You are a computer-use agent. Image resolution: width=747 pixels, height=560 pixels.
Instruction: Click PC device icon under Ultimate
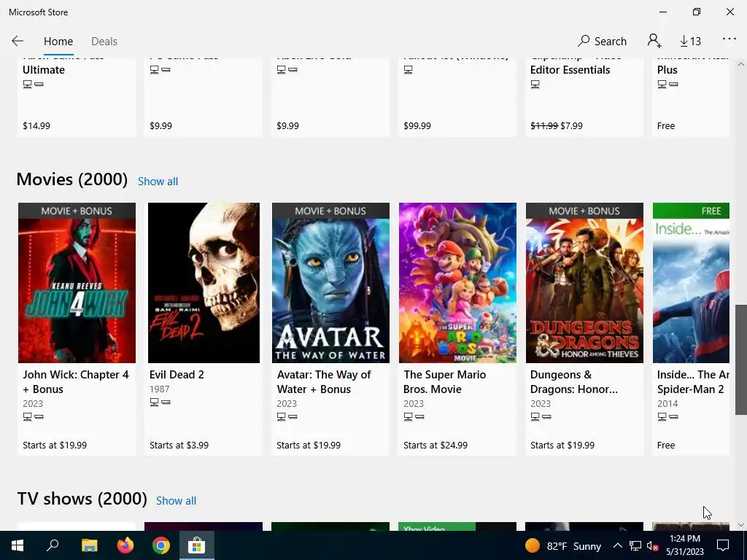pos(28,85)
